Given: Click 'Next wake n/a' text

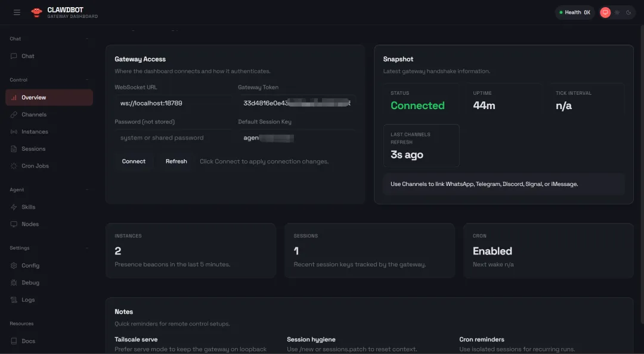Looking at the screenshot, I should pos(493,265).
